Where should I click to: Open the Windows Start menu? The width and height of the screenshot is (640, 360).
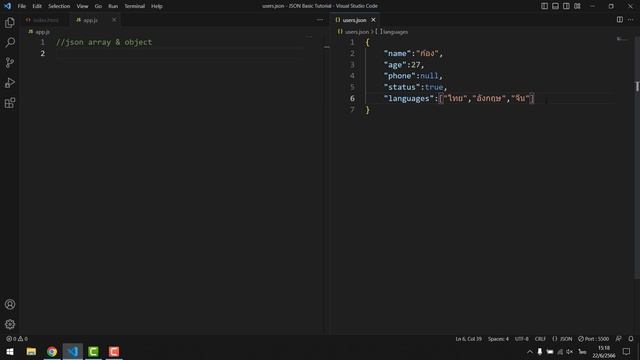coord(10,351)
